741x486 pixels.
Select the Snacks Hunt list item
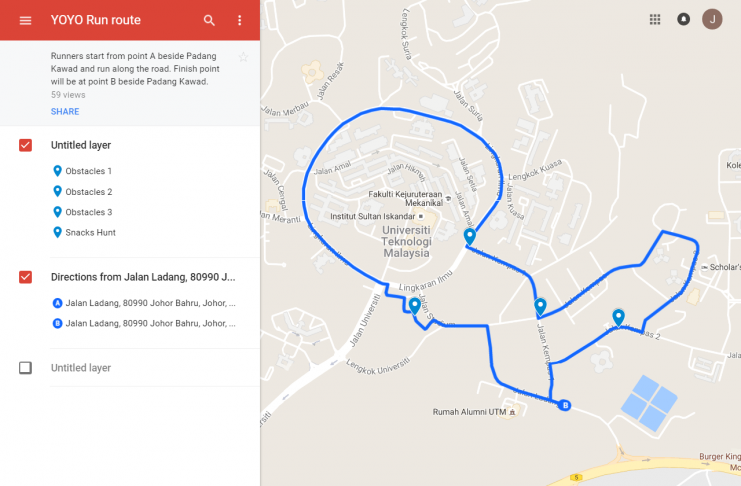[84, 233]
